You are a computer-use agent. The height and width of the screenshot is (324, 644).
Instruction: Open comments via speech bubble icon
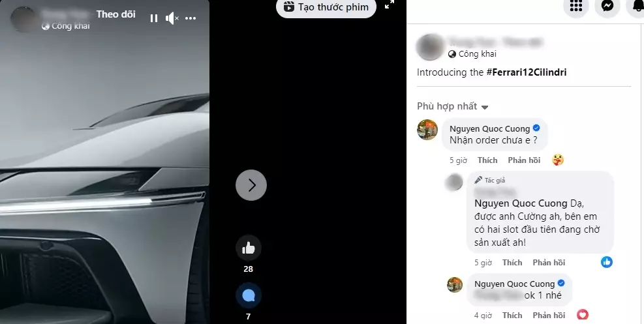click(248, 295)
